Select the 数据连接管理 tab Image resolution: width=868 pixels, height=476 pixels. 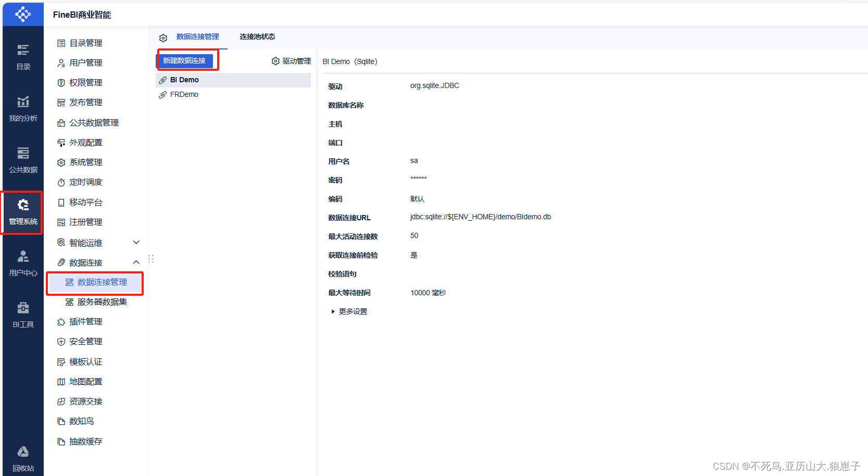[197, 36]
